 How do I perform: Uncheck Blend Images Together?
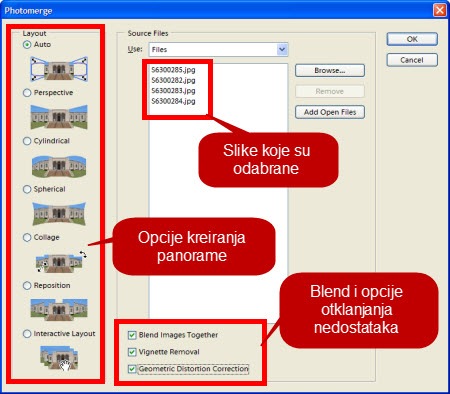pyautogui.click(x=132, y=335)
